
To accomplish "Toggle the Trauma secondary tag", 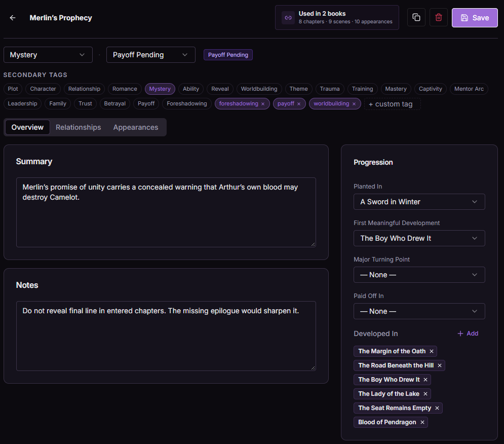I will [x=330, y=89].
